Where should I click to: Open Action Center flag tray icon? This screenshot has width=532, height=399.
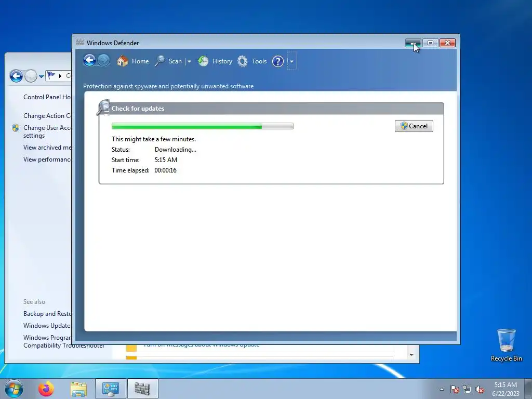coord(455,390)
